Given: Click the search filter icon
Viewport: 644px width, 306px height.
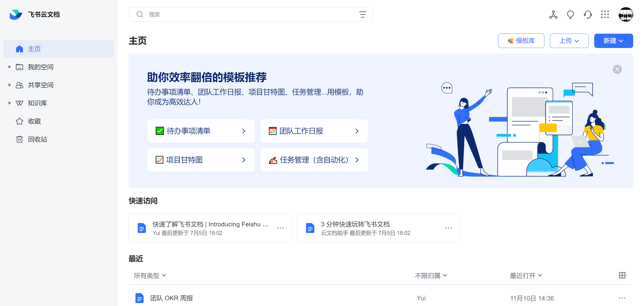Looking at the screenshot, I should [x=362, y=15].
